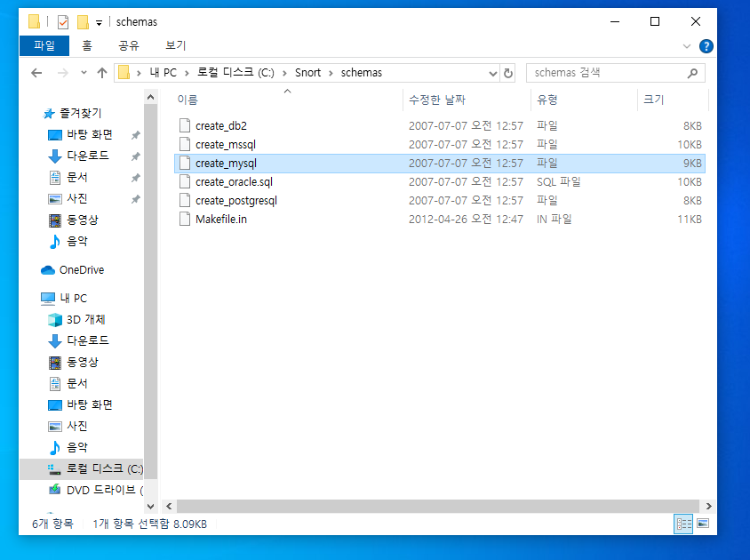Select the create_oracle.sql file

pos(440,182)
